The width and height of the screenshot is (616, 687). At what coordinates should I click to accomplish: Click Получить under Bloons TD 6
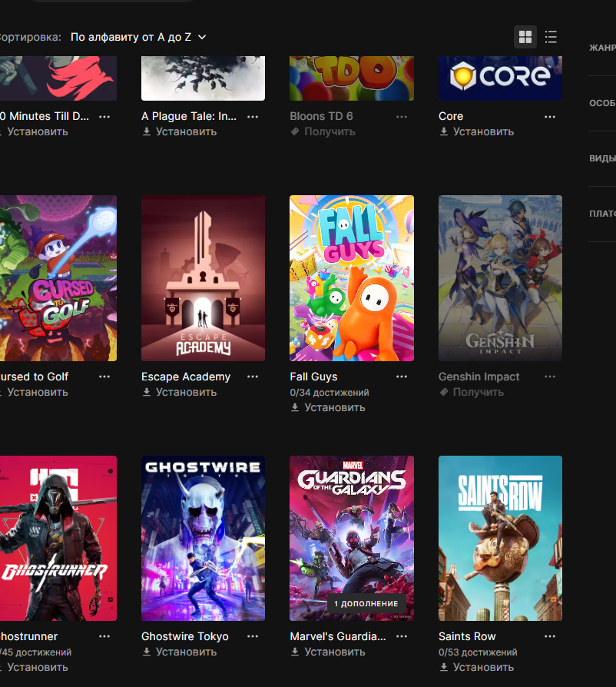tap(323, 131)
